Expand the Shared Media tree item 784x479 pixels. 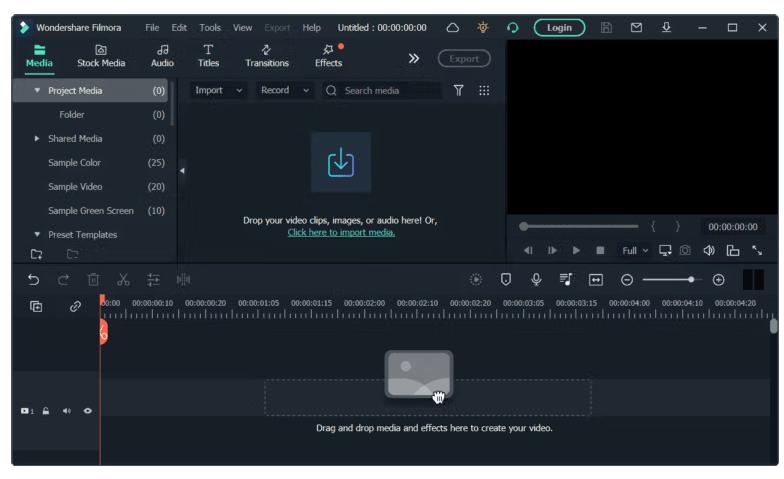[x=37, y=138]
